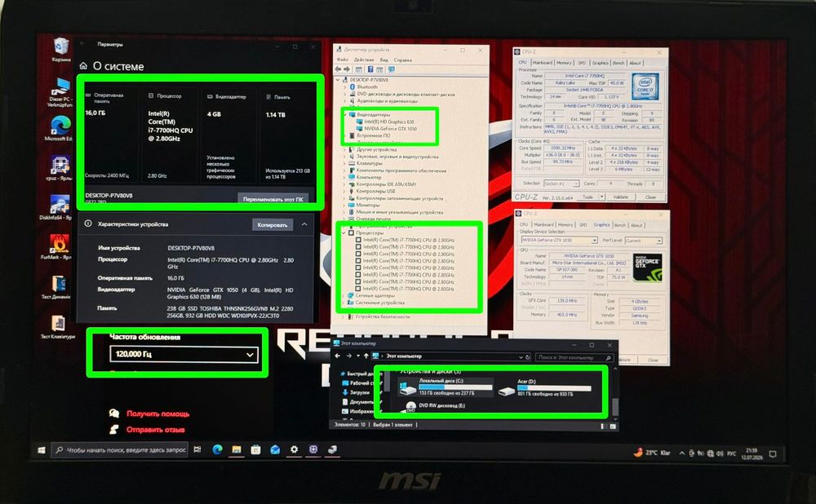Open the Display Device Selection dropdown in CPU-Z
The height and width of the screenshot is (504, 816).
pos(560,241)
